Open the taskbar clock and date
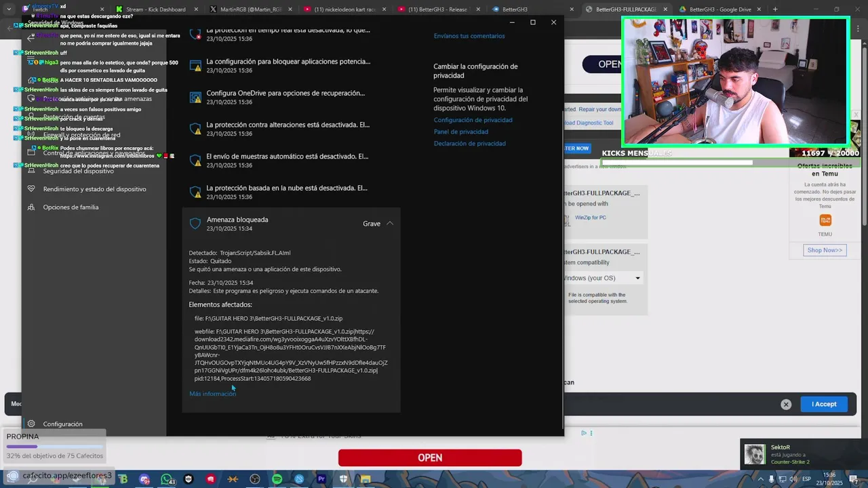Viewport: 868px width, 488px height. pos(829,479)
